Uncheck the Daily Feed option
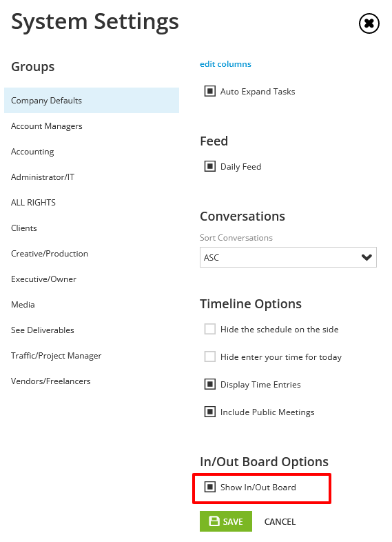 [209, 166]
